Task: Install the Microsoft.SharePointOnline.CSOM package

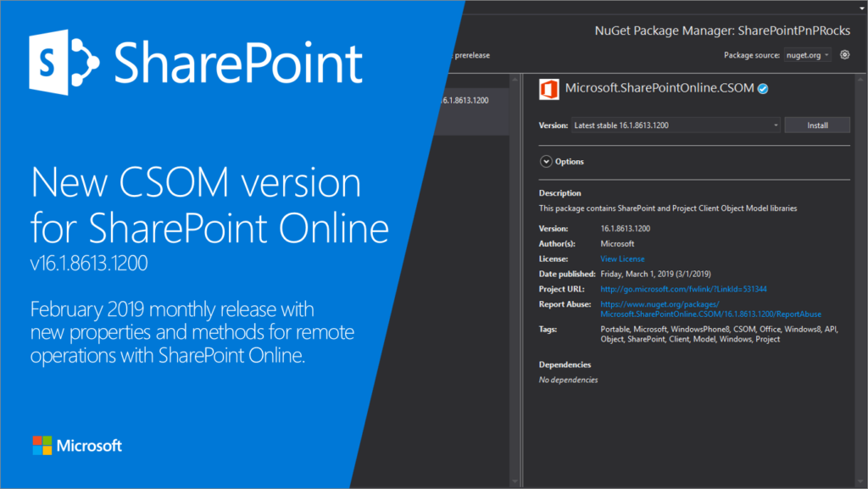Action: [816, 125]
